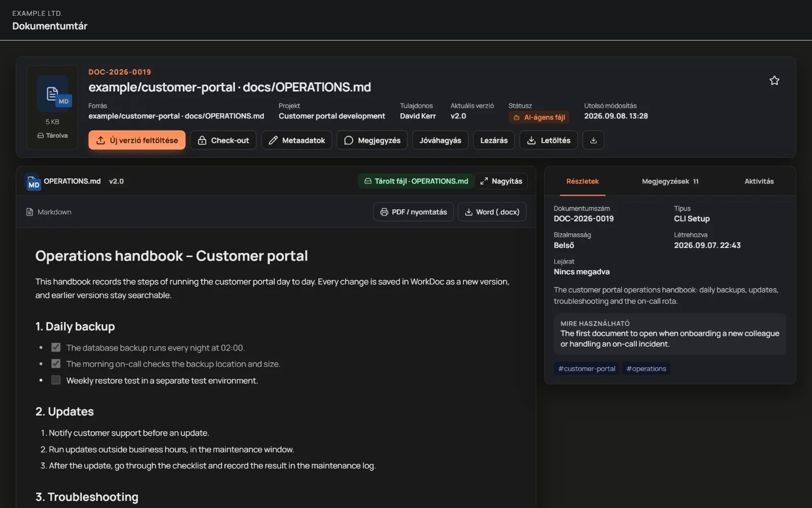This screenshot has width=812, height=508.
Task: Click the document ID DOC-2026-0019 at top
Action: pos(120,72)
